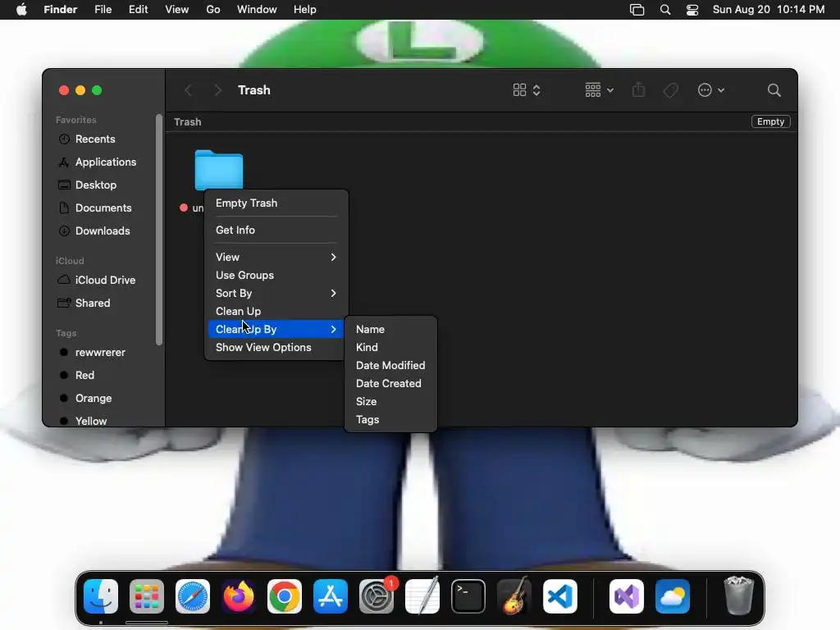Click the date and time in menu bar
This screenshot has width=840, height=630.
coord(768,10)
